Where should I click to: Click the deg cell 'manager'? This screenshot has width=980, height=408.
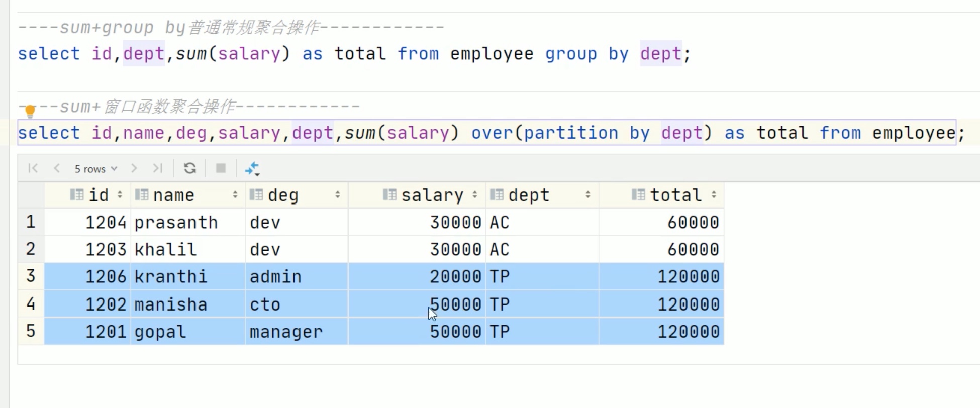(297, 331)
